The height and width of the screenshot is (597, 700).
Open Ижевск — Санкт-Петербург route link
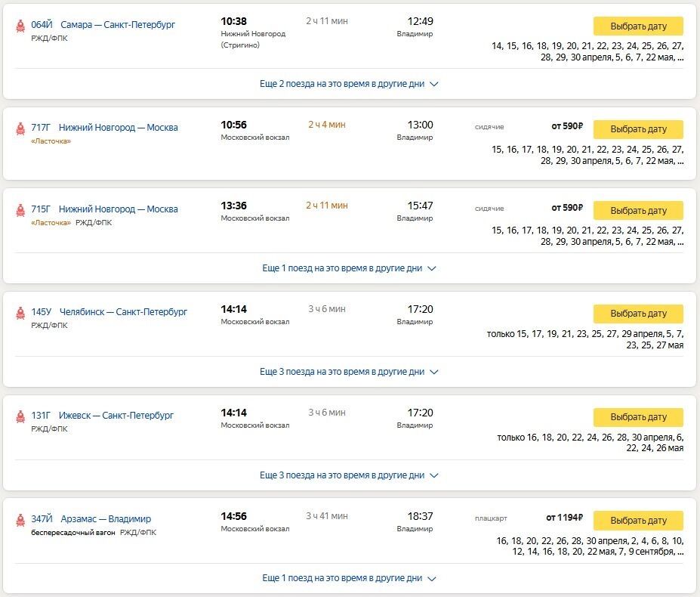(x=116, y=416)
